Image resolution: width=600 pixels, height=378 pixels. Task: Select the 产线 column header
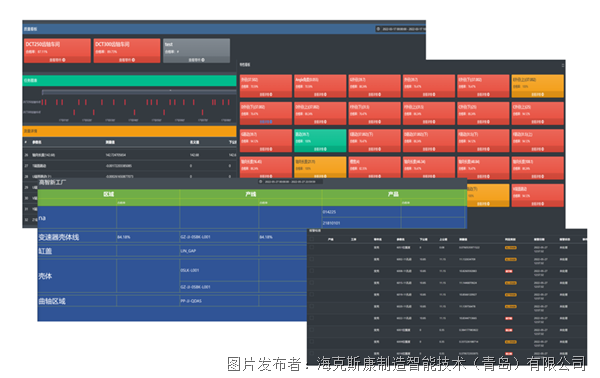pyautogui.click(x=251, y=194)
